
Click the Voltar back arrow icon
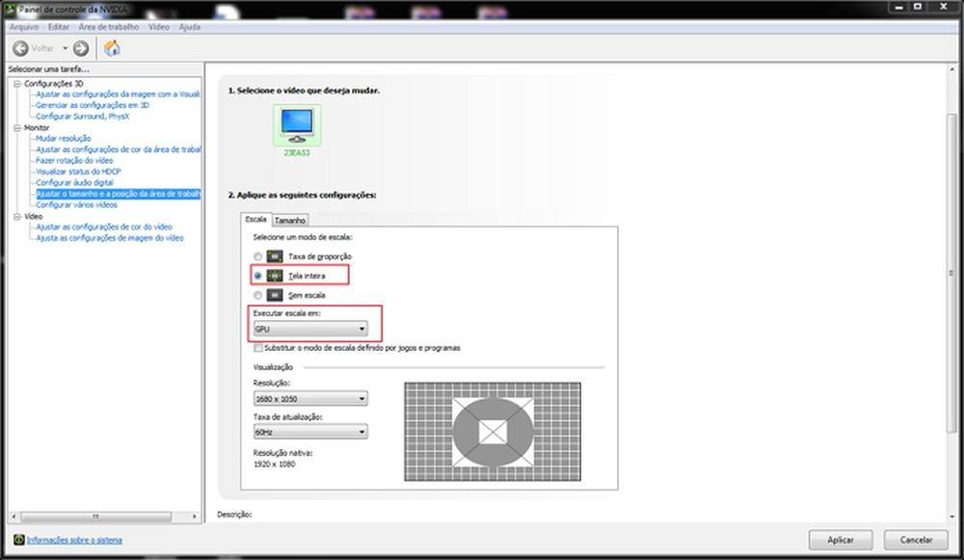pos(21,48)
